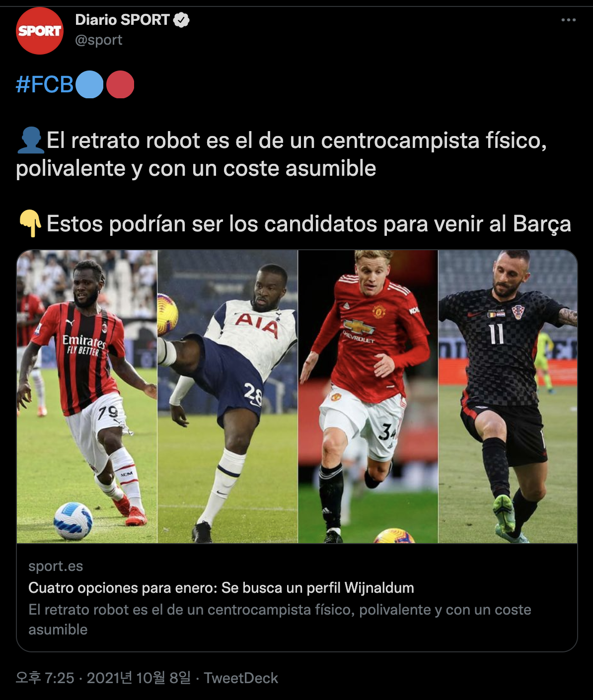The width and height of the screenshot is (593, 700).
Task: Open the #FCB hashtag
Action: 45,84
